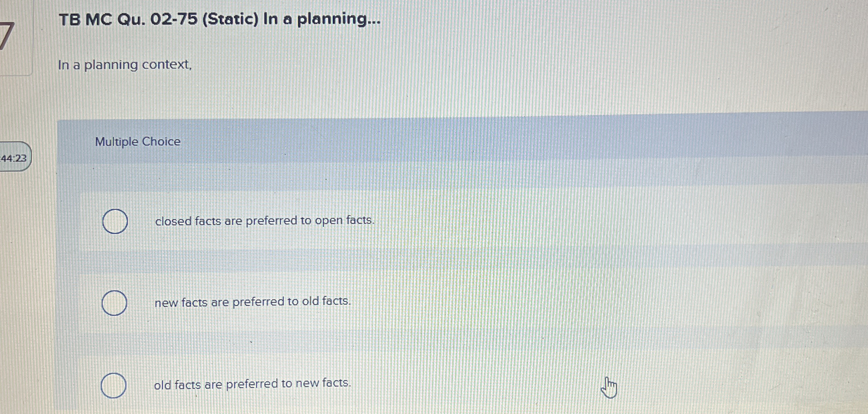Select radio button for closed facts option
Image resolution: width=868 pixels, height=414 pixels.
(114, 221)
